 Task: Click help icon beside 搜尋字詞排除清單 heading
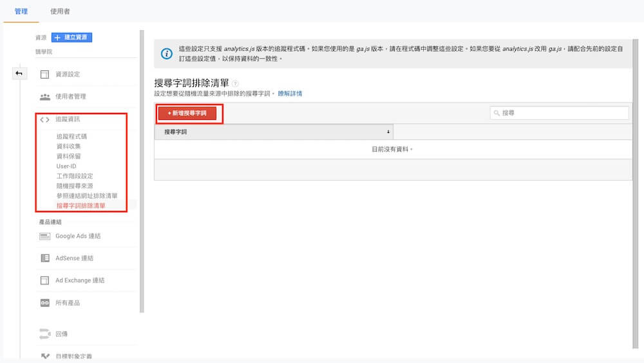(x=235, y=83)
